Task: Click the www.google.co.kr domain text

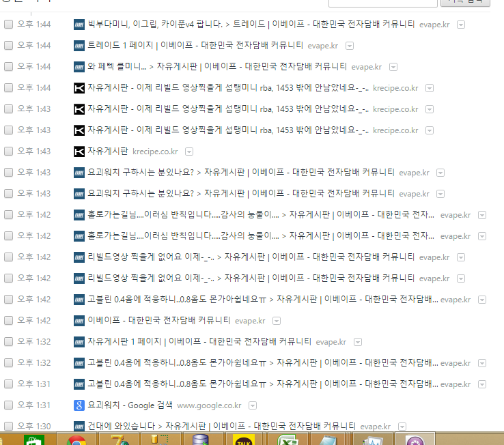Action: 209,406
